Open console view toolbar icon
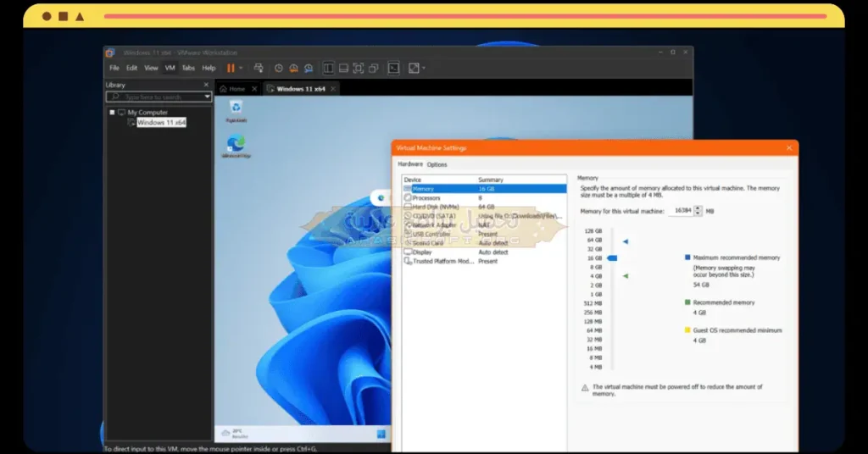This screenshot has width=868, height=454. pyautogui.click(x=393, y=68)
